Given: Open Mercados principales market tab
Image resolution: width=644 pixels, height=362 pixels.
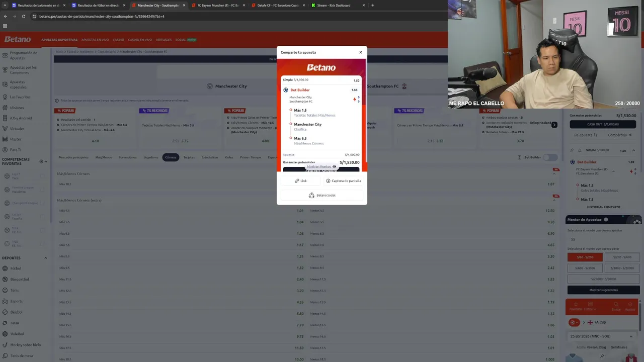Looking at the screenshot, I should coord(73,157).
